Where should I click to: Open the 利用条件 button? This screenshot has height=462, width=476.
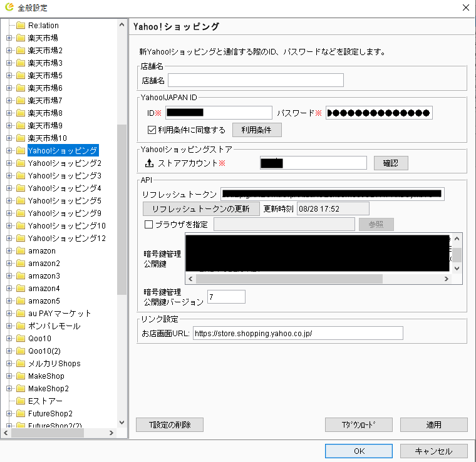point(257,130)
